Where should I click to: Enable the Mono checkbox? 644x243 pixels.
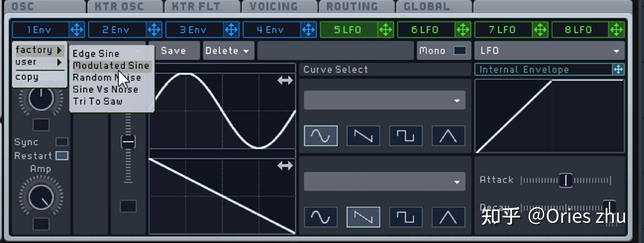point(459,51)
